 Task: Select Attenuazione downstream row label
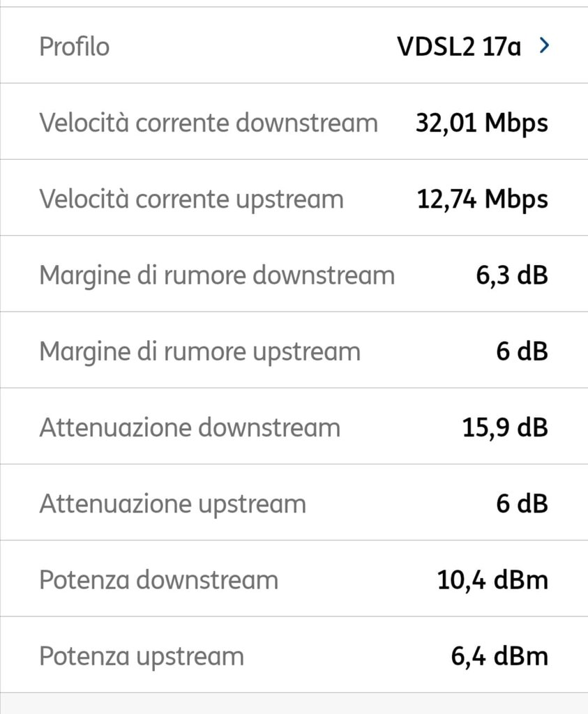click(x=190, y=427)
